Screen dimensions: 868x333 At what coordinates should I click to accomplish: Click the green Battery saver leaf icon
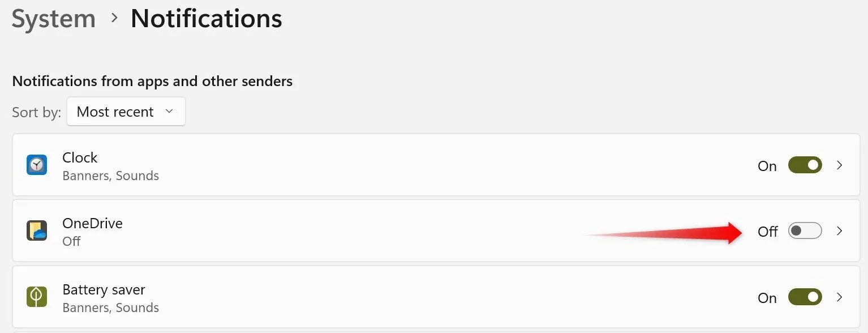[37, 297]
